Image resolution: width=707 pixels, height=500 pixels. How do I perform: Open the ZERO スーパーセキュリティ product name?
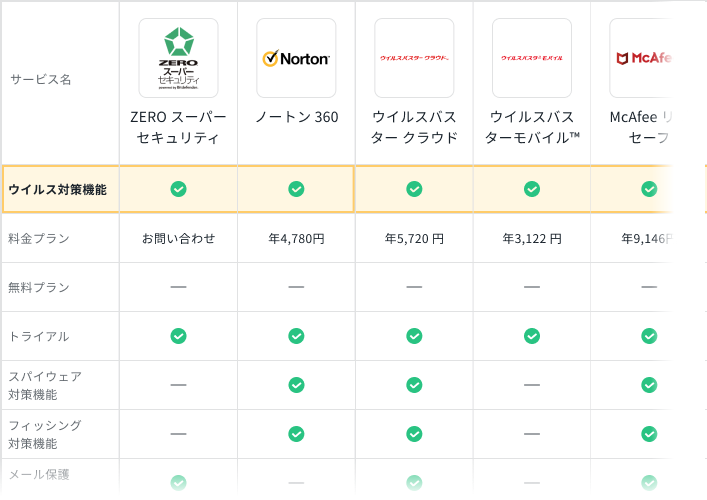point(178,128)
